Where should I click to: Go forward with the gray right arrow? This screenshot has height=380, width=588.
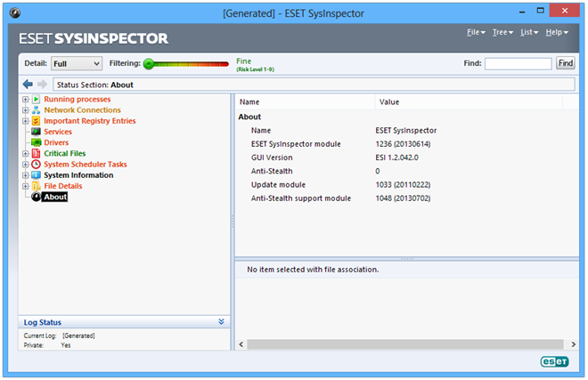pos(42,85)
